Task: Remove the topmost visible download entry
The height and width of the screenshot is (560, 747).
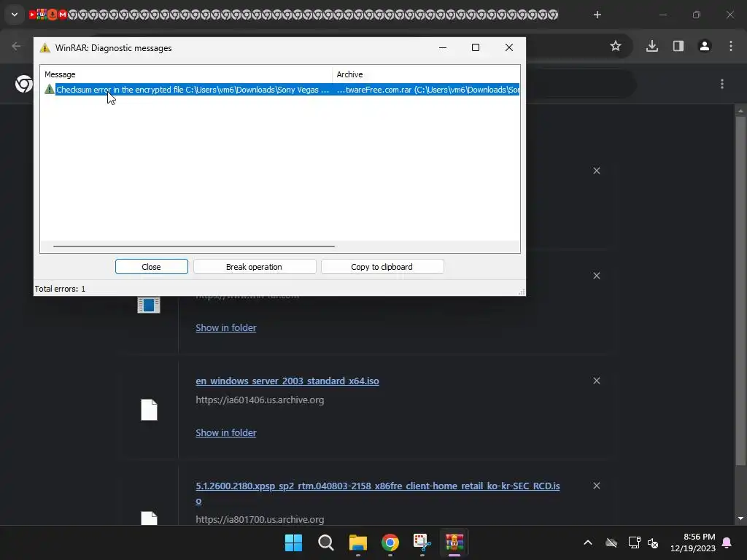Action: coord(597,171)
